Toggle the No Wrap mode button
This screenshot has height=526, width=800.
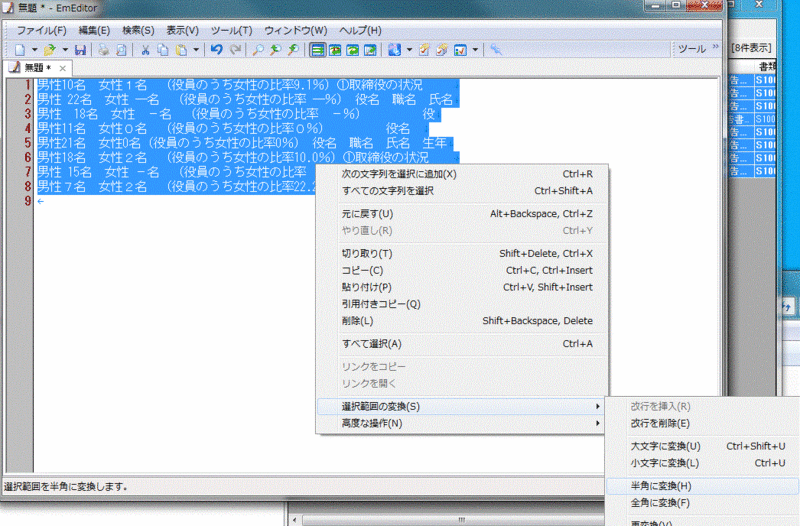(318, 50)
